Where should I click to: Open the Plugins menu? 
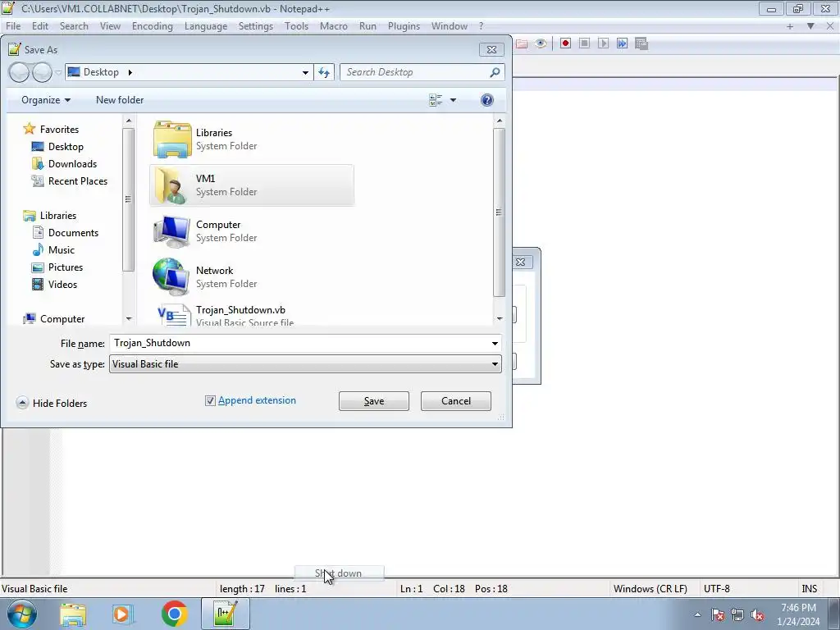tap(404, 26)
